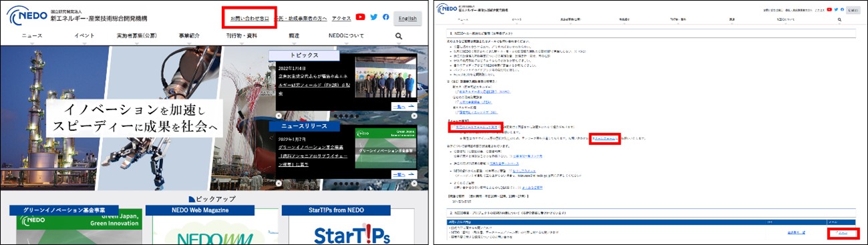Open the Facebook icon in the left page header
Viewport: 868px width, 245px height.
pyautogui.click(x=386, y=17)
